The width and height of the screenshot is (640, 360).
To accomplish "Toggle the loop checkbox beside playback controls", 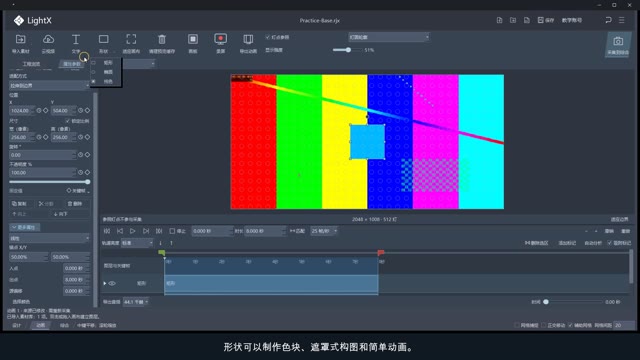I will pyautogui.click(x=172, y=231).
